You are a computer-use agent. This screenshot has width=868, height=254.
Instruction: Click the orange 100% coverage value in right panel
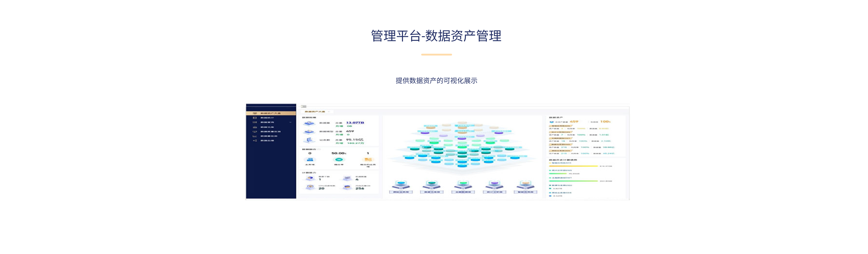(606, 122)
